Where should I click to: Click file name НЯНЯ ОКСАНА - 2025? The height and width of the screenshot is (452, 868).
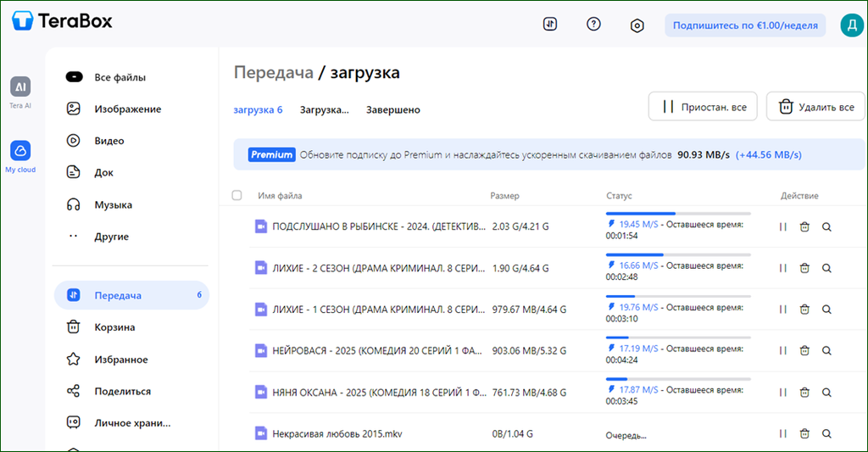tap(379, 392)
